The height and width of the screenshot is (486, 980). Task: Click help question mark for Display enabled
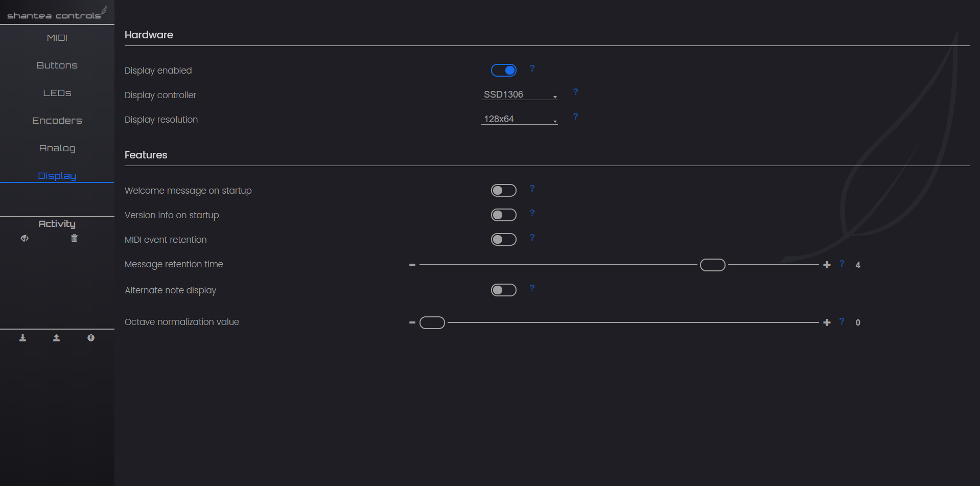(532, 68)
